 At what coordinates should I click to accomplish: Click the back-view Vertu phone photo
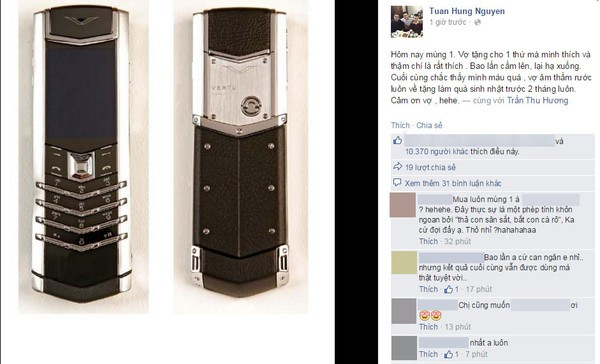click(x=240, y=157)
